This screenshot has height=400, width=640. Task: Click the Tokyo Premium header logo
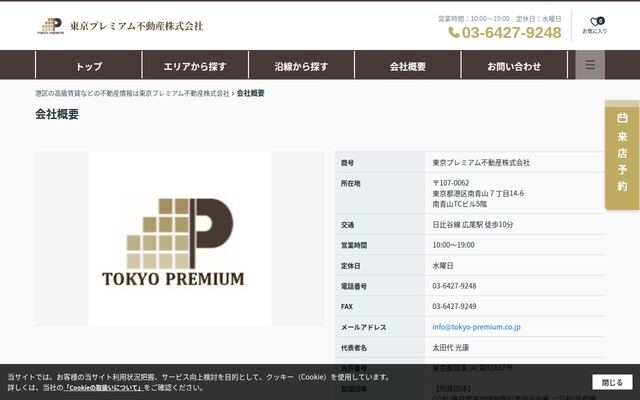pos(51,26)
